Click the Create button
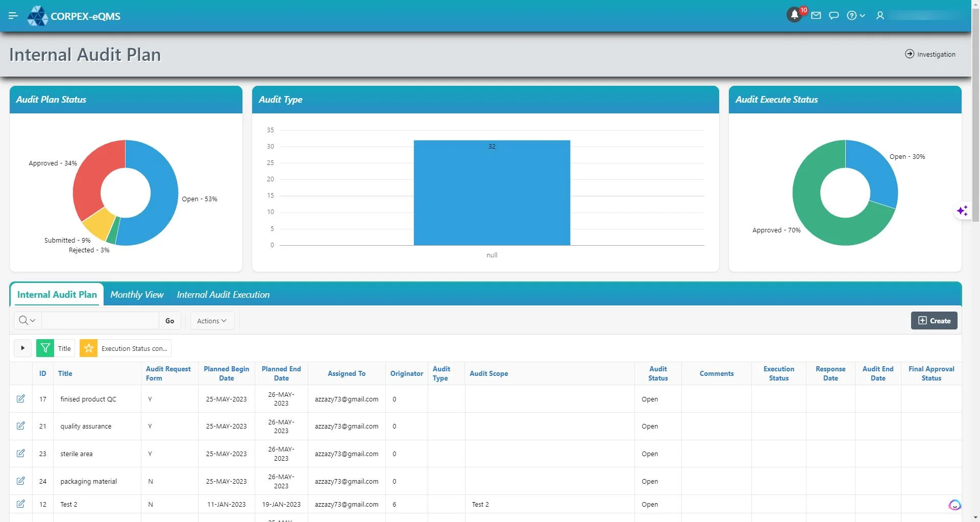 [x=934, y=321]
